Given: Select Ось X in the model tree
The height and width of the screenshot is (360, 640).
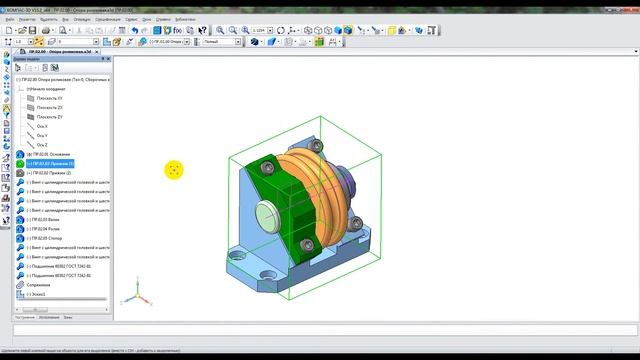Looking at the screenshot, I should (x=42, y=127).
